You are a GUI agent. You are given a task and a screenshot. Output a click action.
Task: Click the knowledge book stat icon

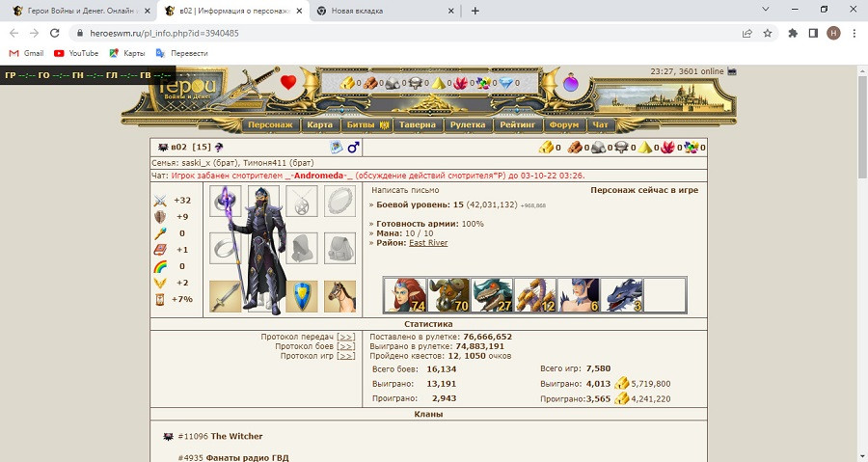coord(160,250)
